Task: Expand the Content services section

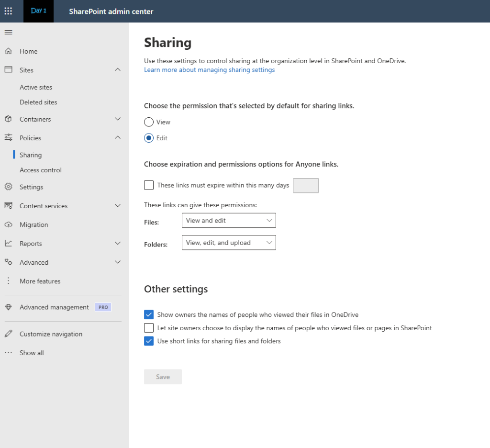Action: [118, 206]
